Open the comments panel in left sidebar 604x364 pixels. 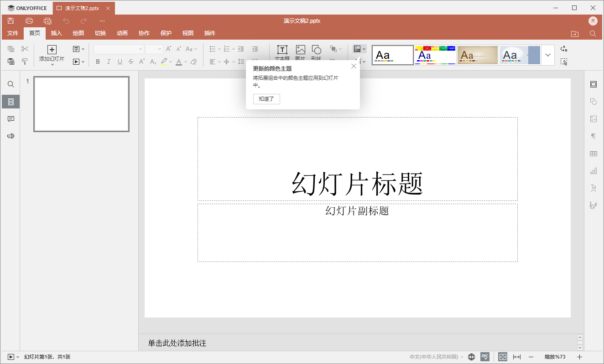[11, 119]
